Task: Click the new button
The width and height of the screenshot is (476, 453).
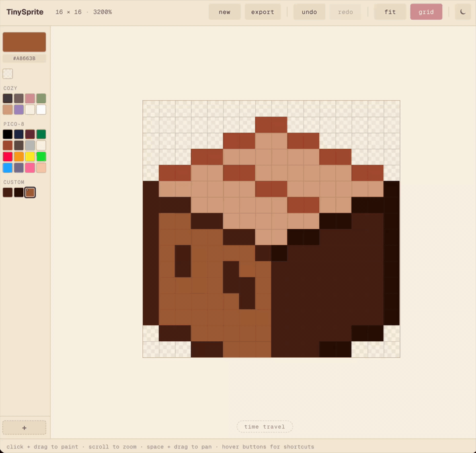Action: pyautogui.click(x=224, y=12)
